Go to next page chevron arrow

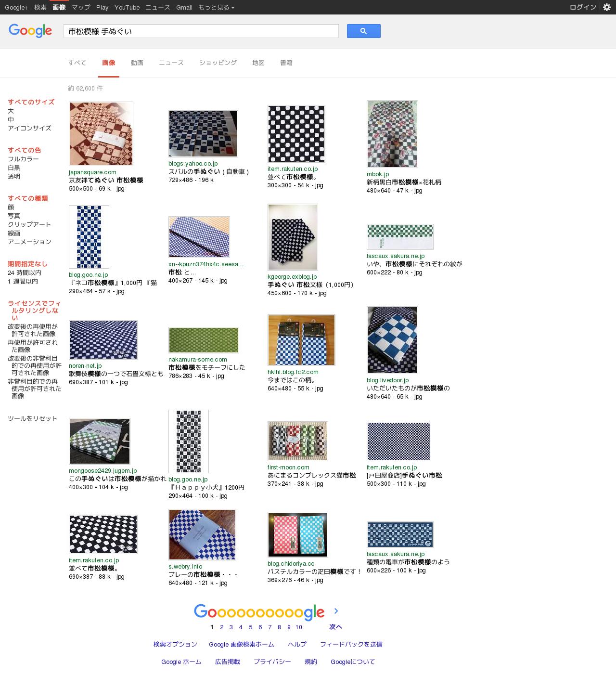click(336, 611)
